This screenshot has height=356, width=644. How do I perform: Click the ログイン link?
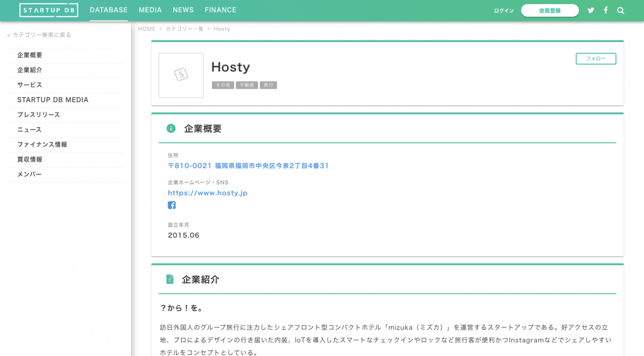[x=504, y=11]
